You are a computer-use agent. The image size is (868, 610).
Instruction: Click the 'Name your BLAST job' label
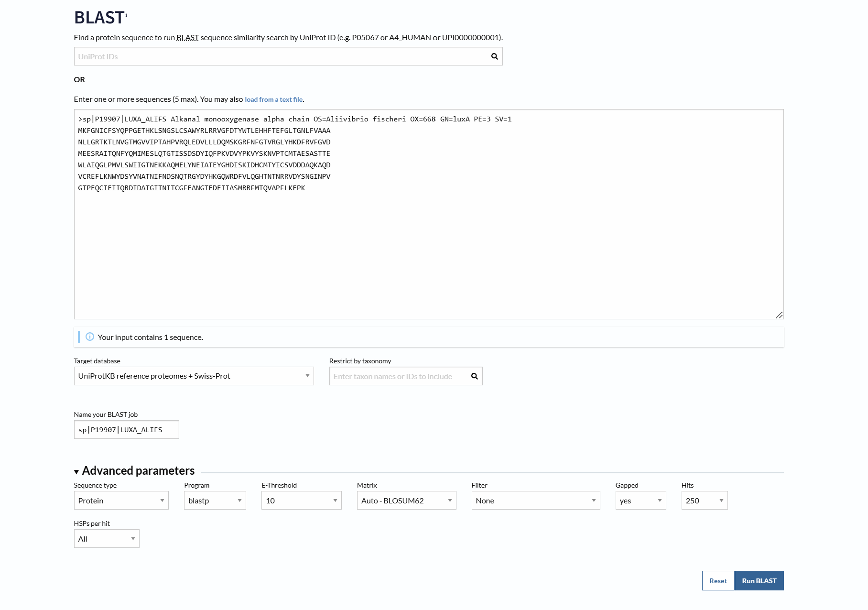click(106, 414)
